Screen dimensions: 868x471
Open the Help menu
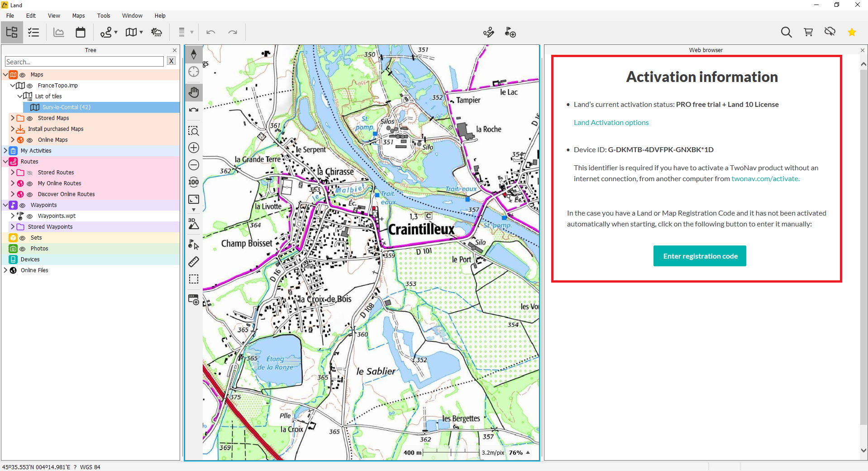160,15
